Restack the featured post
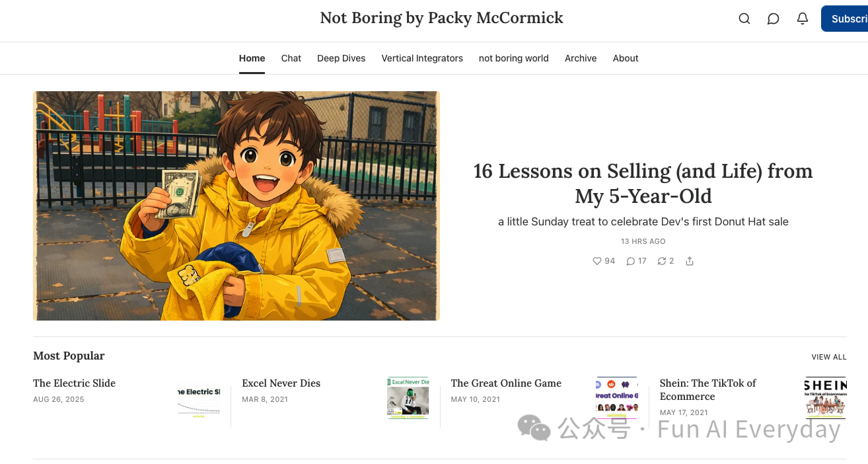This screenshot has width=868, height=464. click(x=661, y=261)
